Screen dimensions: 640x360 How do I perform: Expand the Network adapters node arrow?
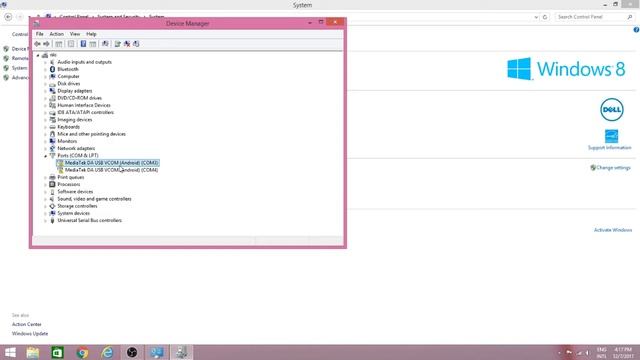(45, 149)
